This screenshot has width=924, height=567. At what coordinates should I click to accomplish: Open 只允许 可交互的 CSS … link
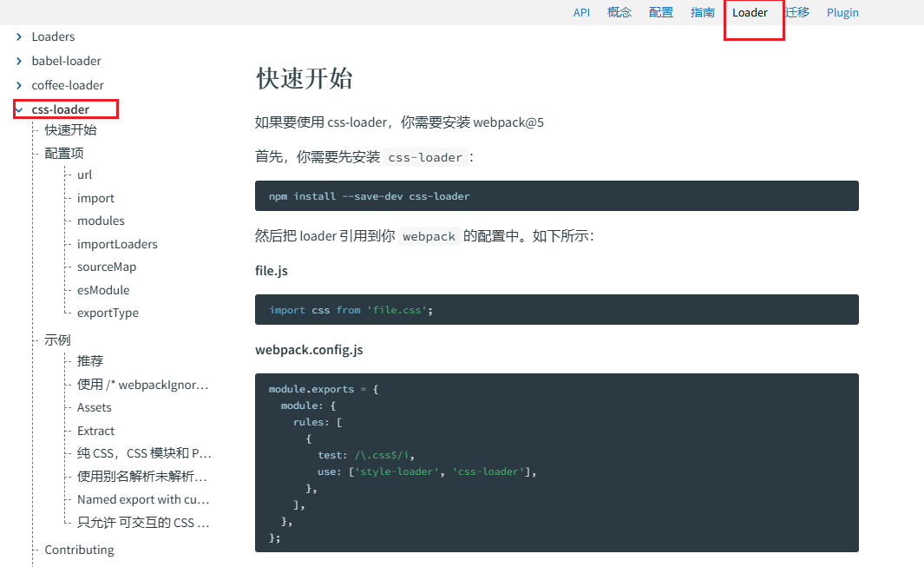coord(143,523)
